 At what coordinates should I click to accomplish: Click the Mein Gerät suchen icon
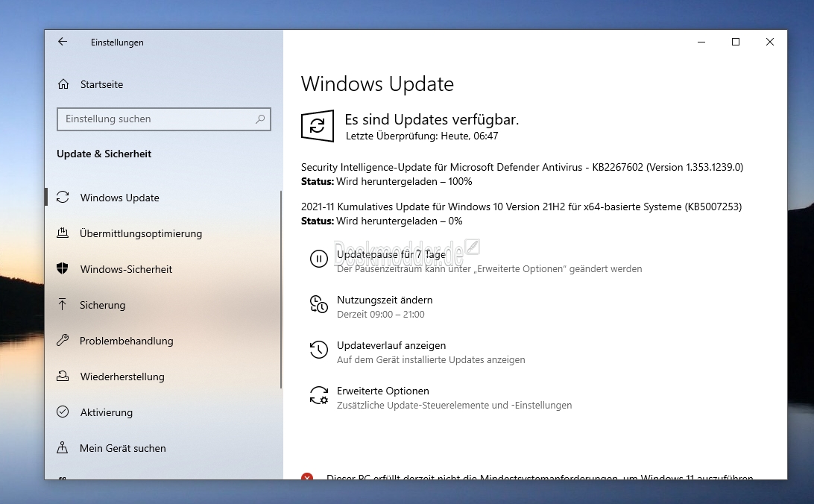(63, 447)
